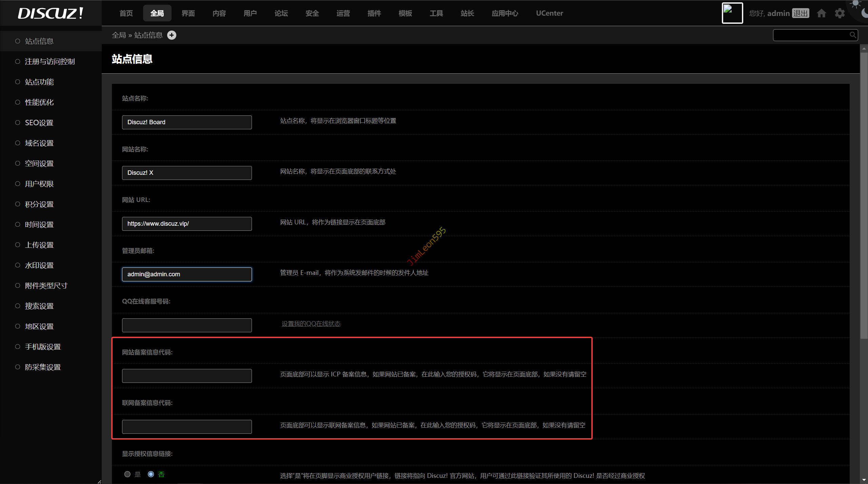Click the Discuz! logo

click(50, 13)
